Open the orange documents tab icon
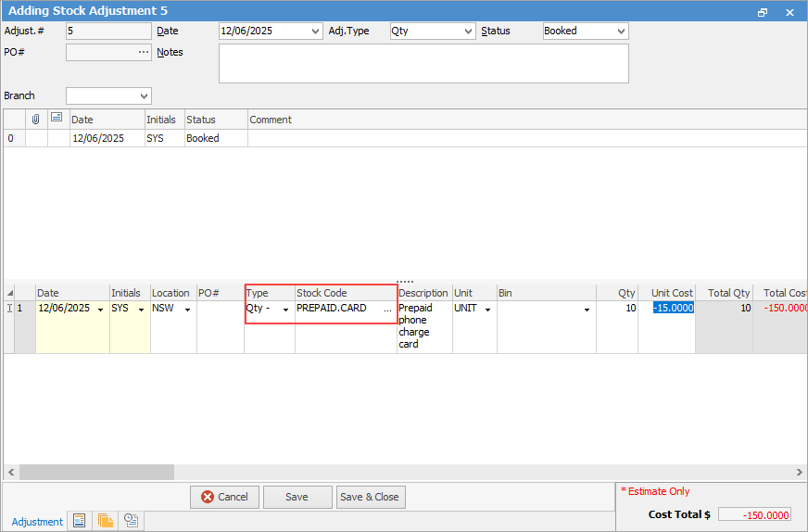This screenshot has width=808, height=532. 105,521
